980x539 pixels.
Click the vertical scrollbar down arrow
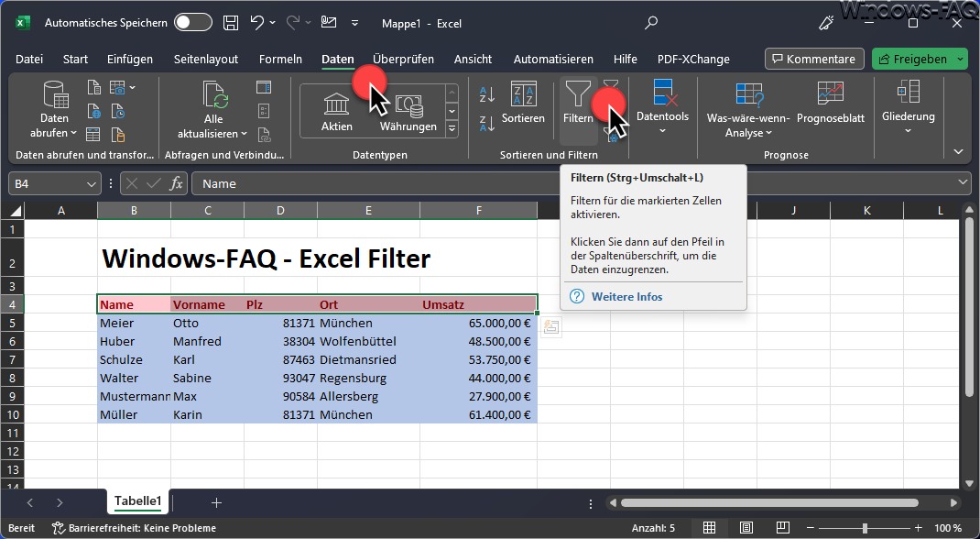pos(969,483)
